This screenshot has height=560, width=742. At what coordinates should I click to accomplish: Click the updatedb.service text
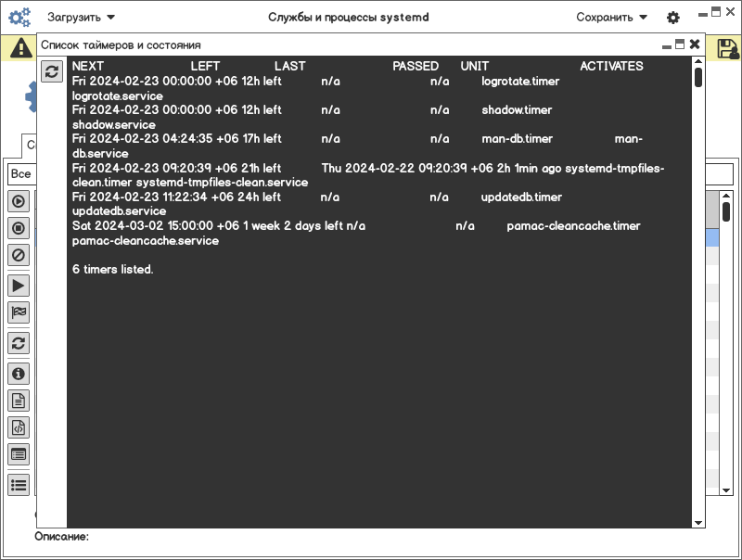tap(119, 211)
